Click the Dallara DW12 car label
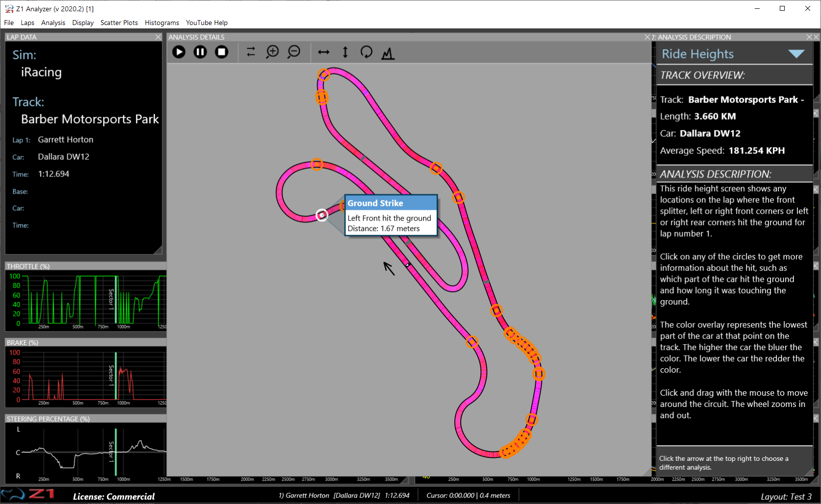Viewport: 821px width, 504px height. pos(64,157)
